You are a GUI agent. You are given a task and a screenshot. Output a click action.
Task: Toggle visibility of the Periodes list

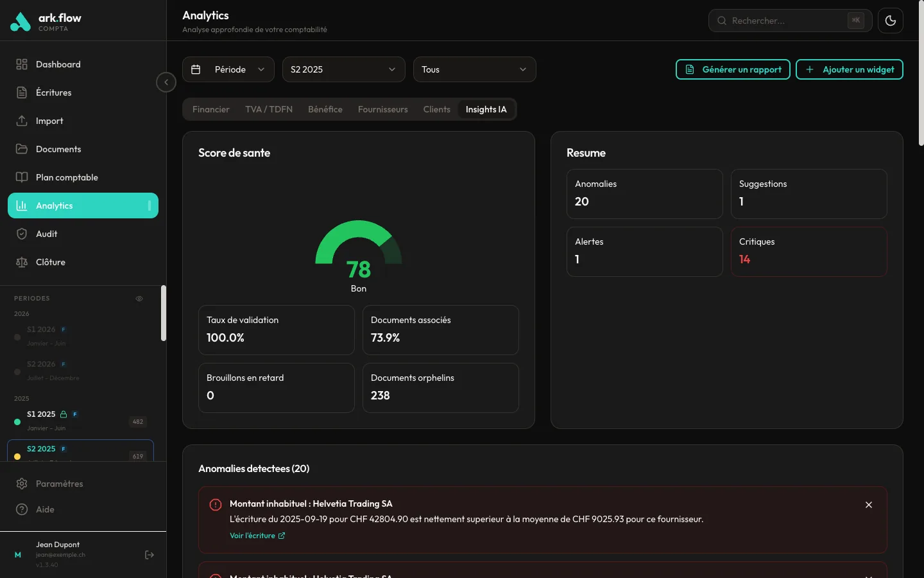point(139,299)
